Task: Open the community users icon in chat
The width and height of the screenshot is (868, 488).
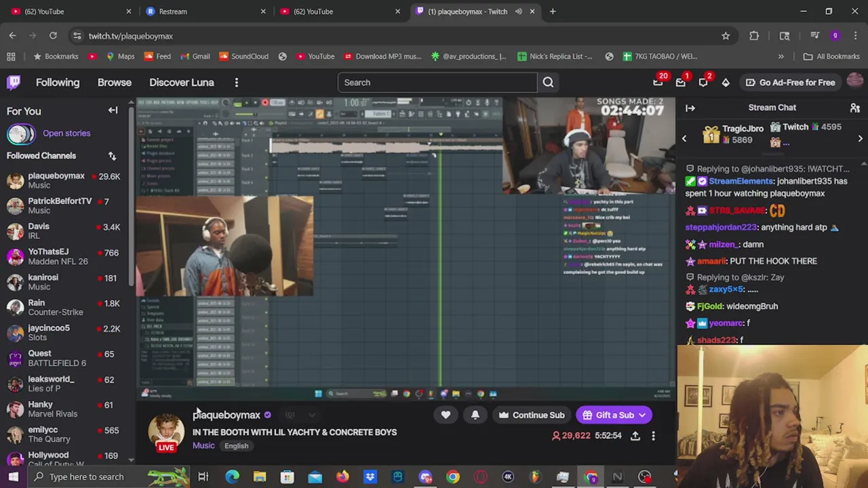Action: click(855, 108)
